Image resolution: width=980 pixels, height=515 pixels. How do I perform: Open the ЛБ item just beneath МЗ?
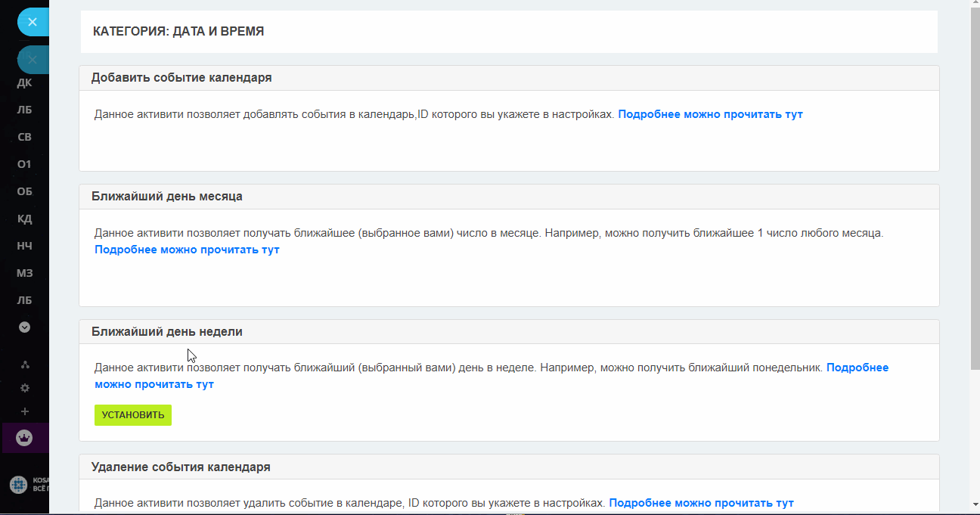[x=24, y=300]
